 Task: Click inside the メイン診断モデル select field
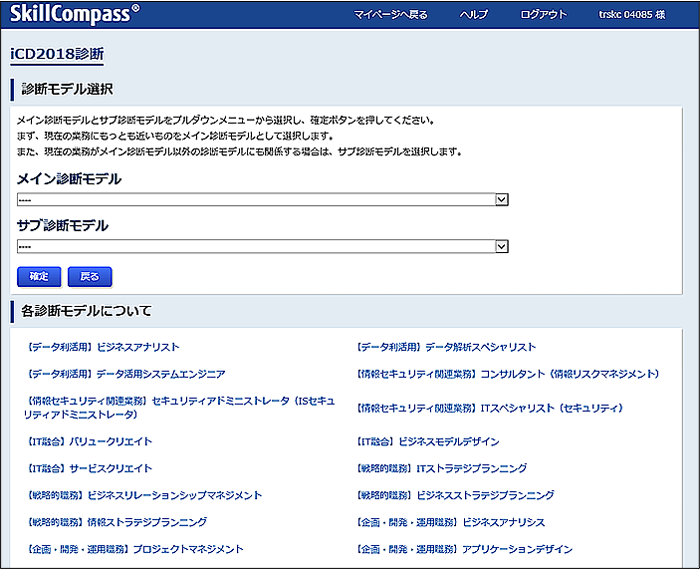[x=262, y=199]
